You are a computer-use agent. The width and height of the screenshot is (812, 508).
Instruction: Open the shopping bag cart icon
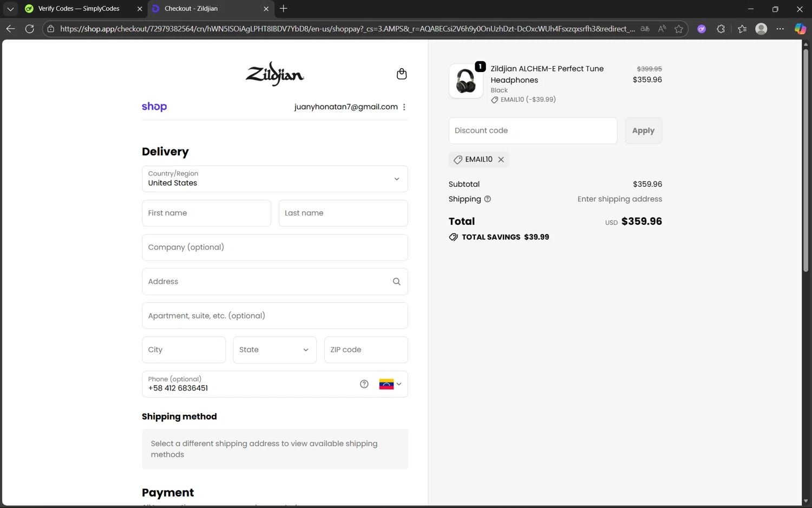[401, 74]
